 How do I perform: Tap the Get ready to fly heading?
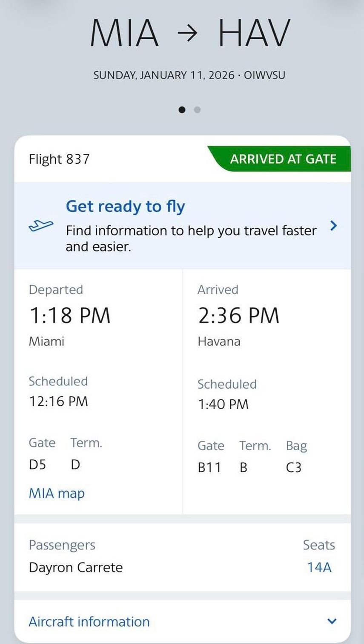pyautogui.click(x=125, y=206)
